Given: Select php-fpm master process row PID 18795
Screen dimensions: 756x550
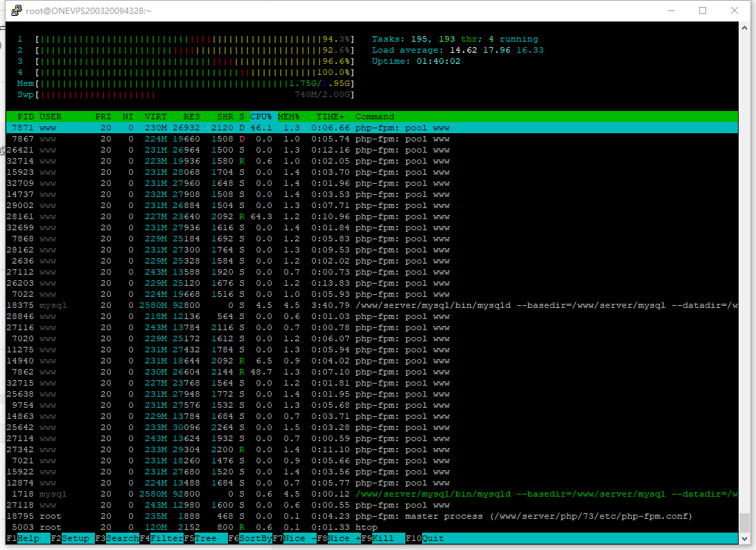Looking at the screenshot, I should (371, 516).
